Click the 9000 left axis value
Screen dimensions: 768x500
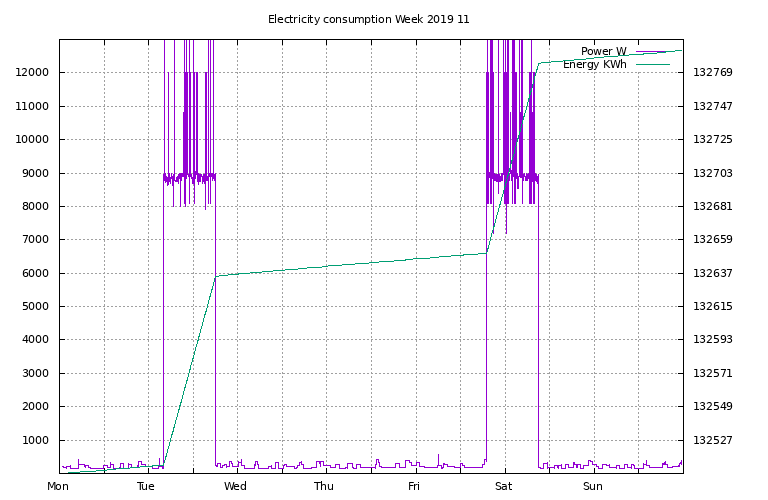(36, 173)
